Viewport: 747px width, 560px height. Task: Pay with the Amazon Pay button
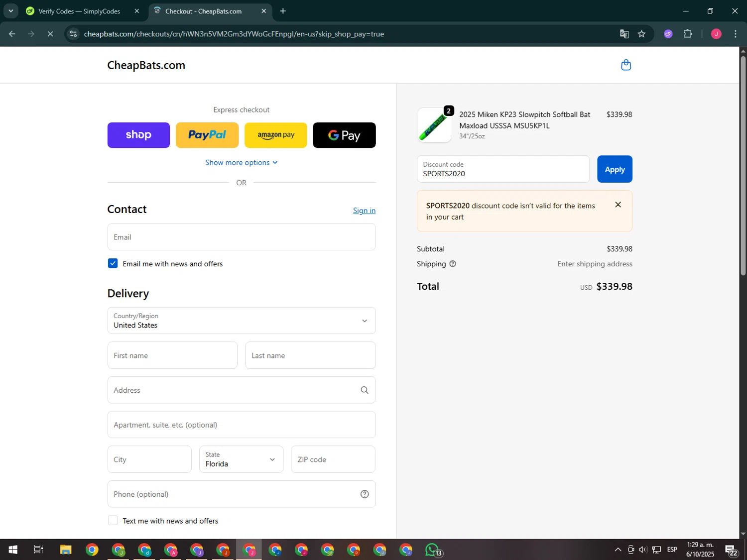click(276, 135)
